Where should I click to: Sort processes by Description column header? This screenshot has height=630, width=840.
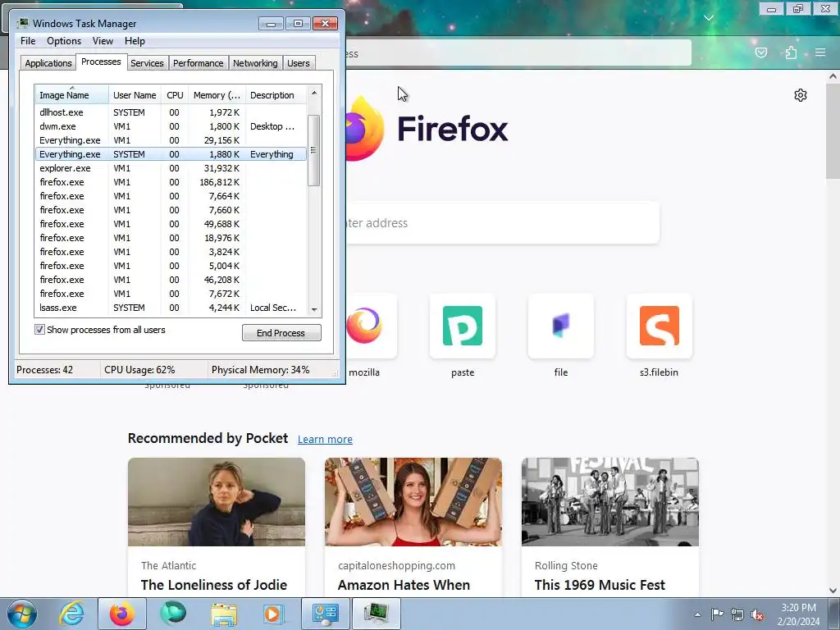point(276,95)
